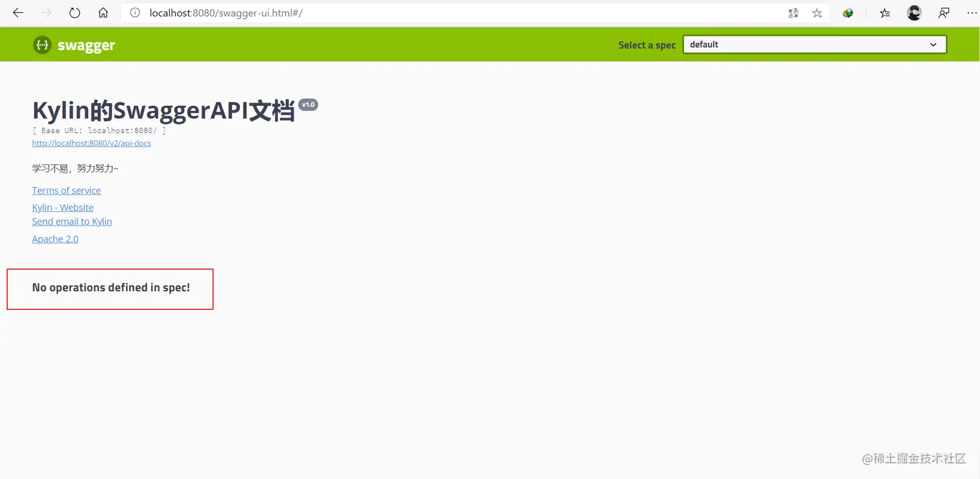The image size is (980, 479).
Task: Open the browser home page icon
Action: [x=103, y=13]
